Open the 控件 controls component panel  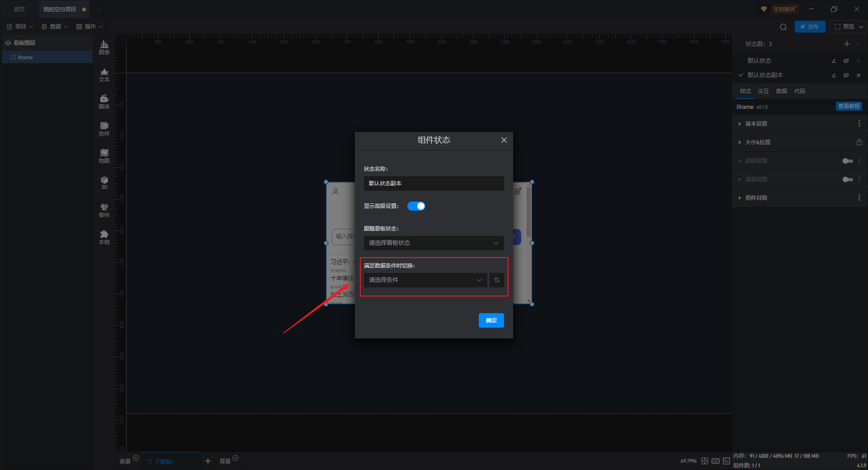click(104, 129)
